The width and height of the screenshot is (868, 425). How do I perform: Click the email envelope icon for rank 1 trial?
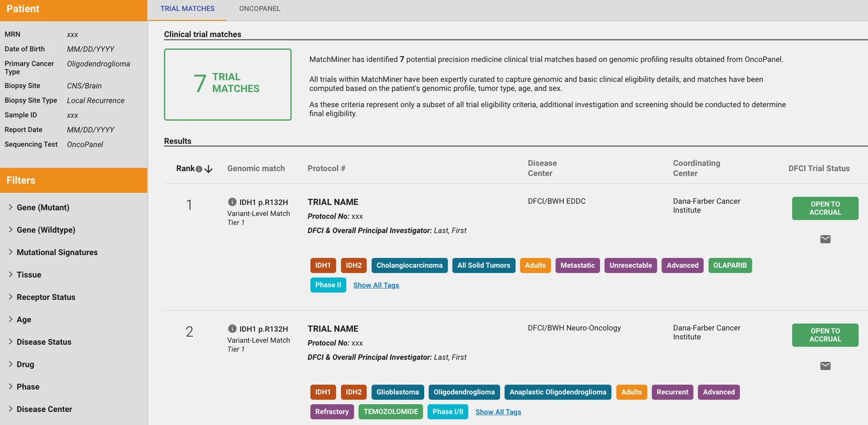(x=825, y=239)
